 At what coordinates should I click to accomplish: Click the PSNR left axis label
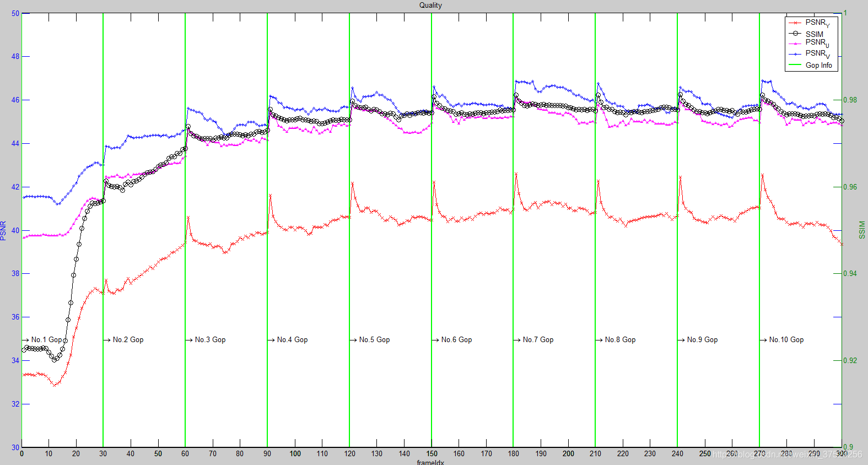[x=3, y=230]
